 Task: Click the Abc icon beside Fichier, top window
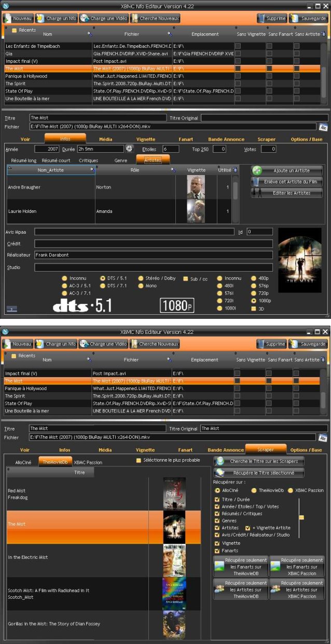(x=323, y=127)
